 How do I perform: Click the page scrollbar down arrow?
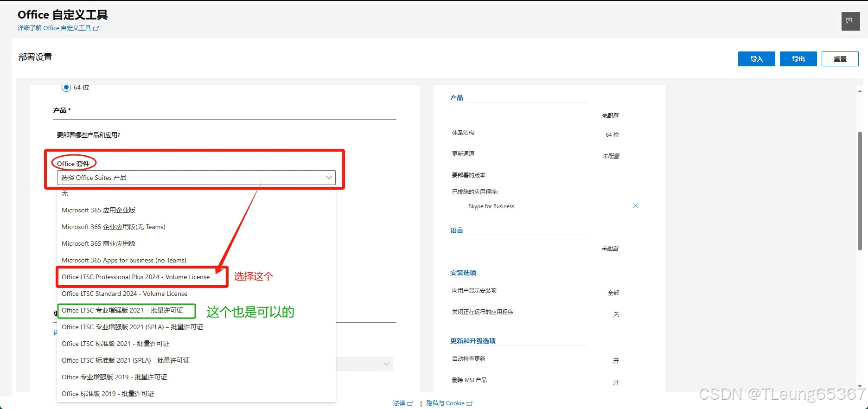coord(860,386)
